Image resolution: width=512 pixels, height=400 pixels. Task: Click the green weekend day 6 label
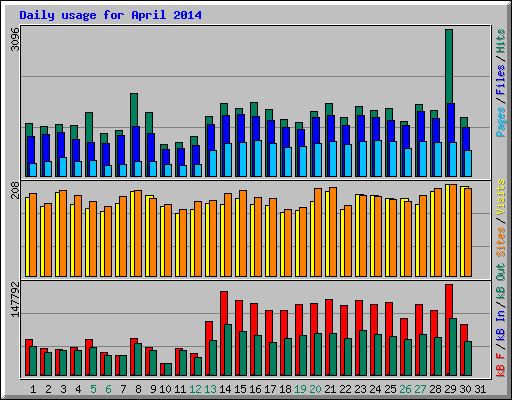pos(108,389)
